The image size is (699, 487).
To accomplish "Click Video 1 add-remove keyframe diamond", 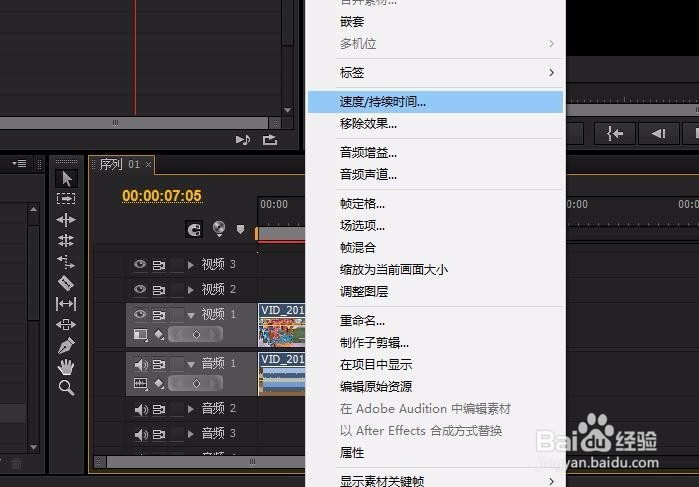I will point(196,334).
